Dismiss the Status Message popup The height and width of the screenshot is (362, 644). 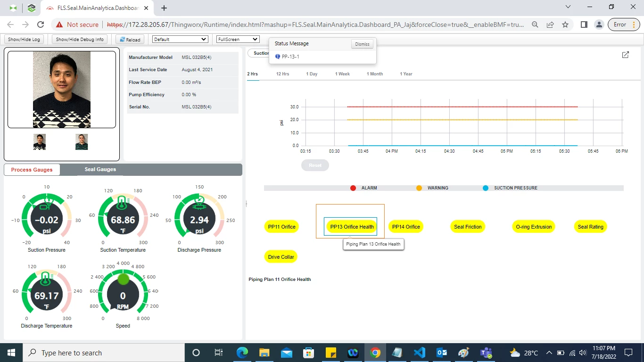(362, 44)
